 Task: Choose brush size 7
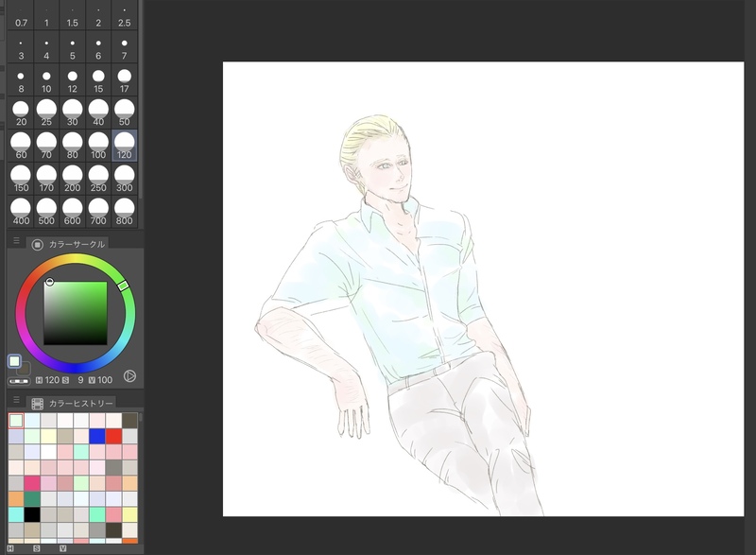125,46
